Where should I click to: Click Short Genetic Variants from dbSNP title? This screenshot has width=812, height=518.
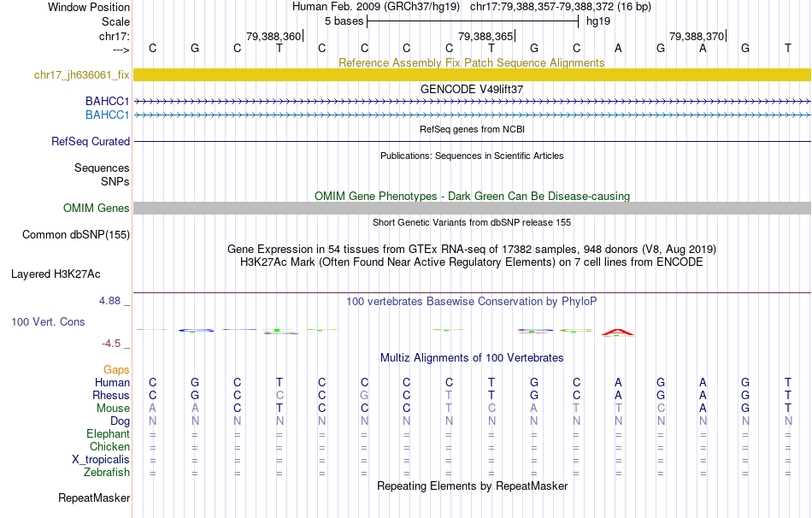(x=472, y=222)
